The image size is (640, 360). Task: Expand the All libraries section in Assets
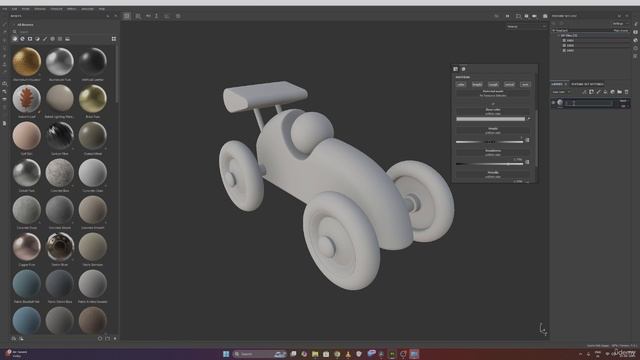(14, 25)
